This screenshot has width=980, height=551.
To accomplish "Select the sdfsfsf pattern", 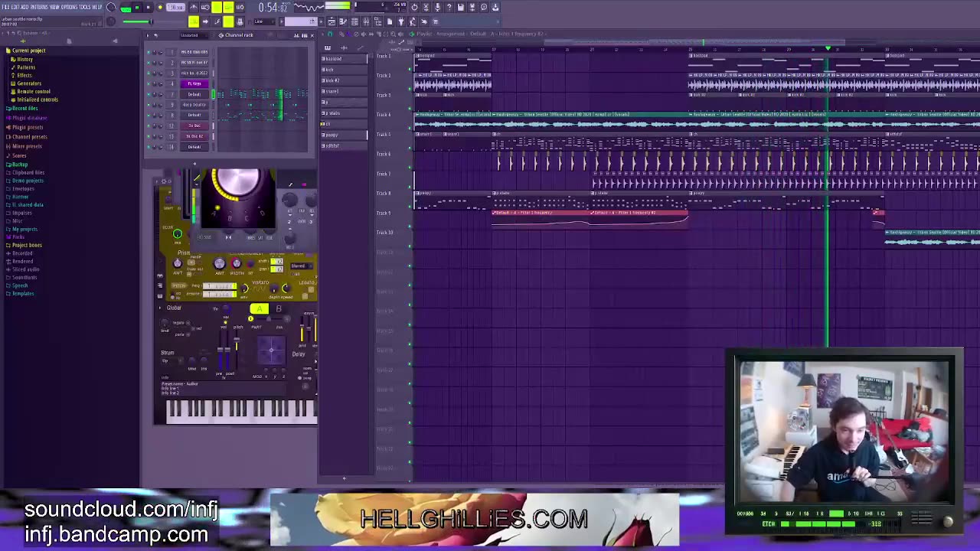I will click(x=344, y=145).
